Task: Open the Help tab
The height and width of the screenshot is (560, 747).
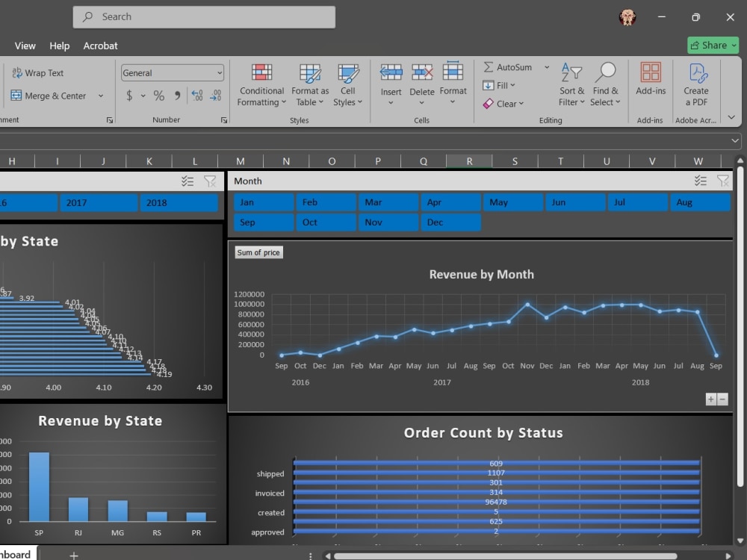Action: pos(60,46)
